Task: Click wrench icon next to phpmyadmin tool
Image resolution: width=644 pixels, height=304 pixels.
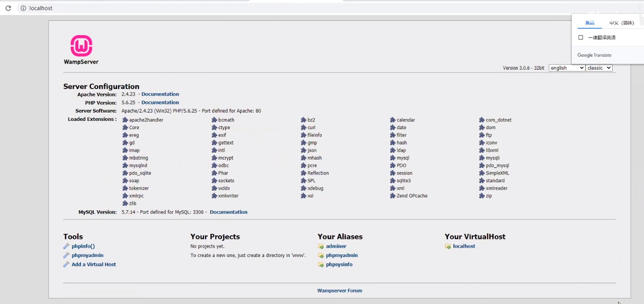Action: pos(66,256)
